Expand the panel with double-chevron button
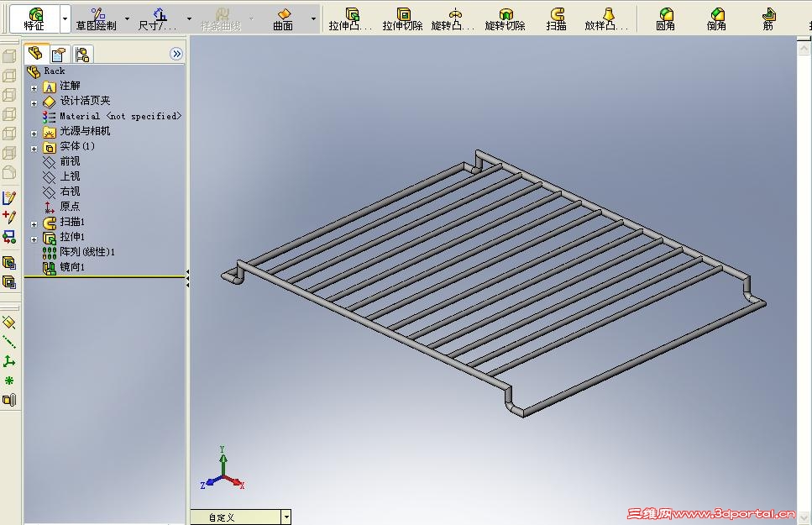The width and height of the screenshot is (812, 525). click(x=176, y=54)
